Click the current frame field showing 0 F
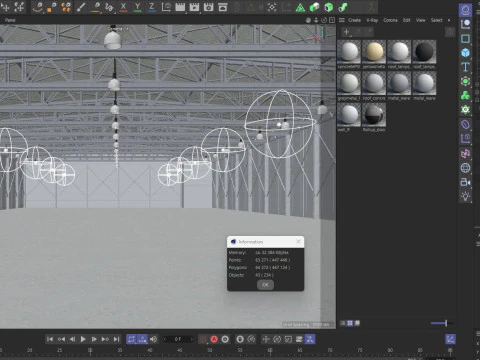Screen dimensions: 480x360 178,339
